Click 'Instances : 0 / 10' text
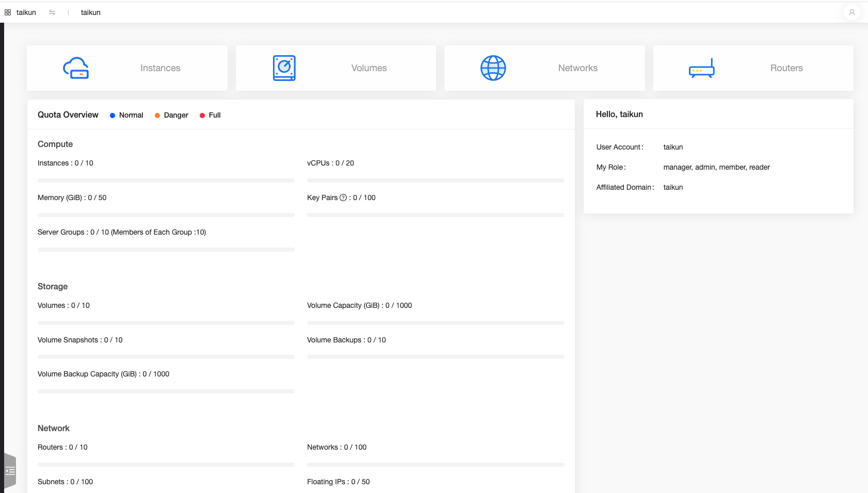 [66, 163]
